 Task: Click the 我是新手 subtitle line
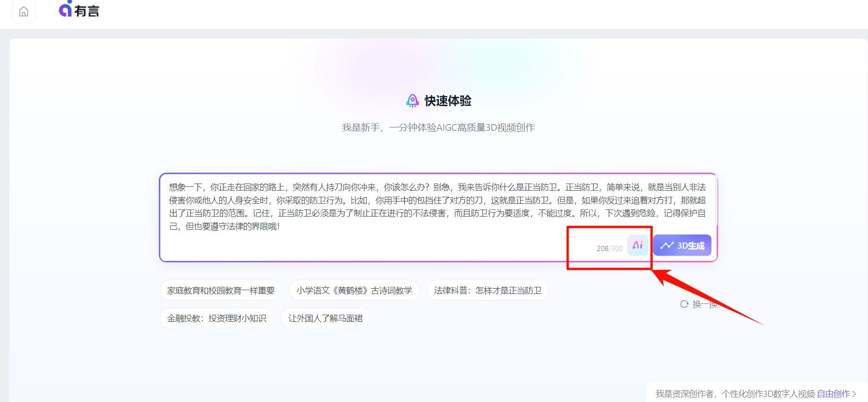(438, 127)
